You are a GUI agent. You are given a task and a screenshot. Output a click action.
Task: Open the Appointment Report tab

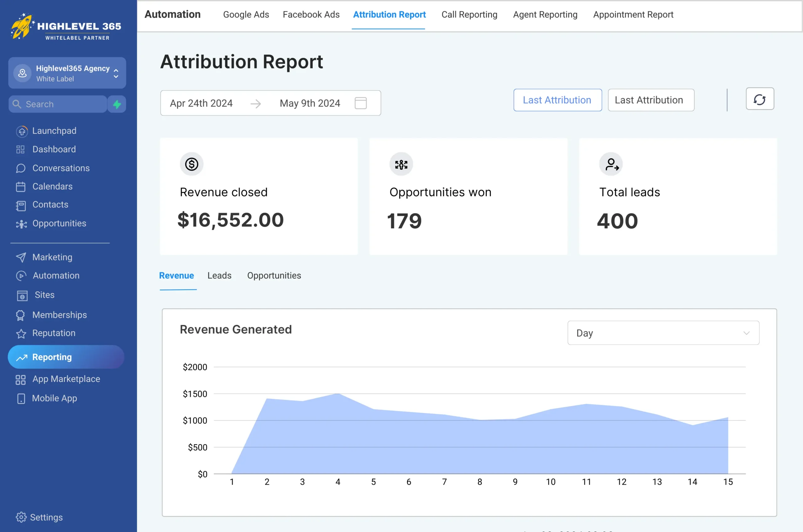(633, 15)
